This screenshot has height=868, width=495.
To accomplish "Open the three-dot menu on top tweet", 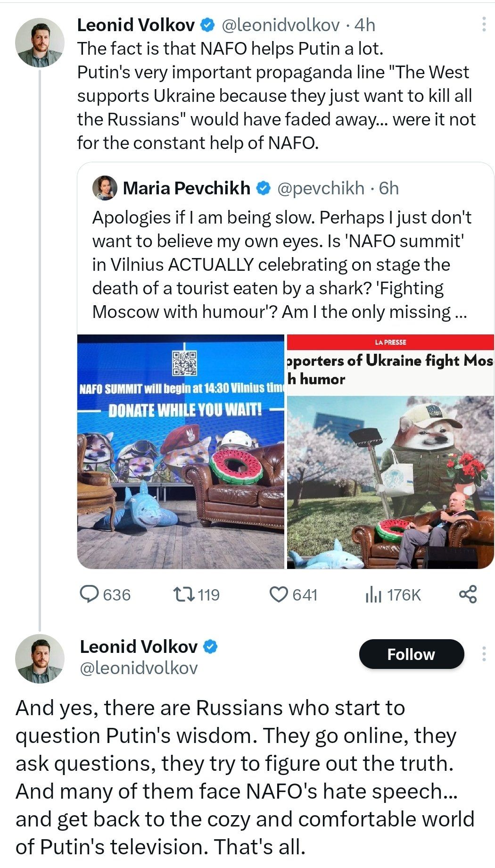I will tap(484, 25).
